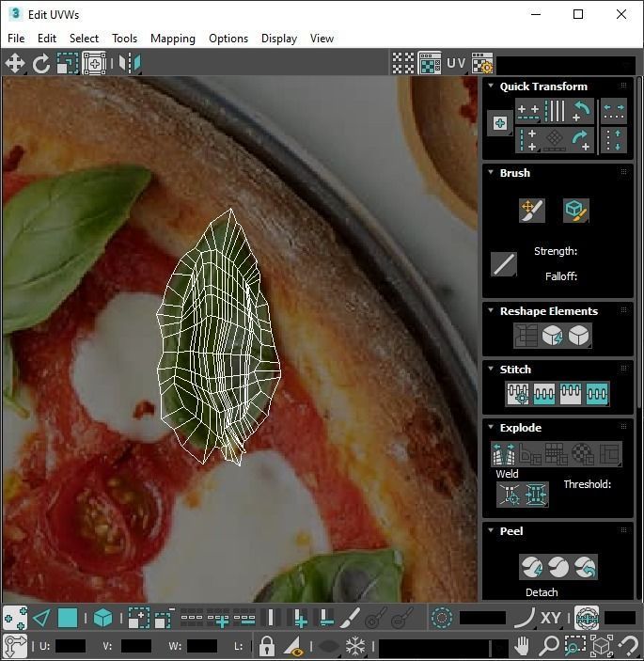Click Align Vertically to Pivot icon
Screen dimensions: 644x661
click(x=527, y=140)
